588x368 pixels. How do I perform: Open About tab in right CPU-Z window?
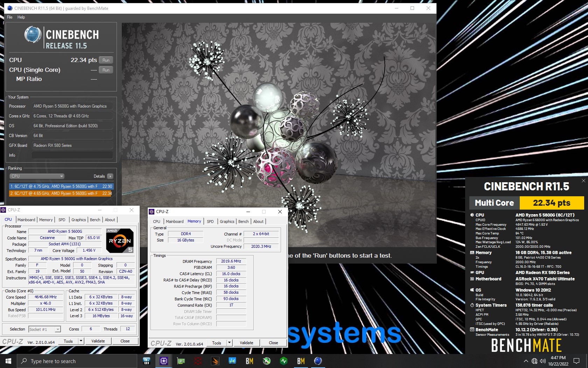[258, 222]
